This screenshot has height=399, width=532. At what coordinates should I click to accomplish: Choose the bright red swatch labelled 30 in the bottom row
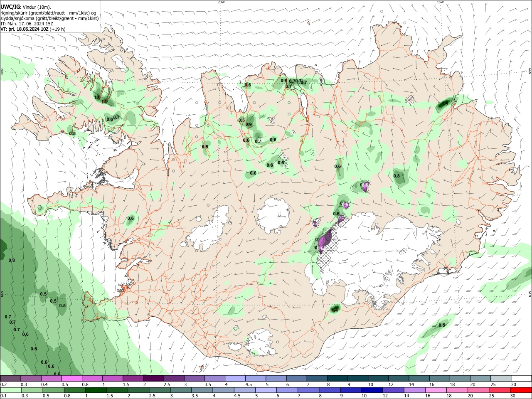pos(521,390)
